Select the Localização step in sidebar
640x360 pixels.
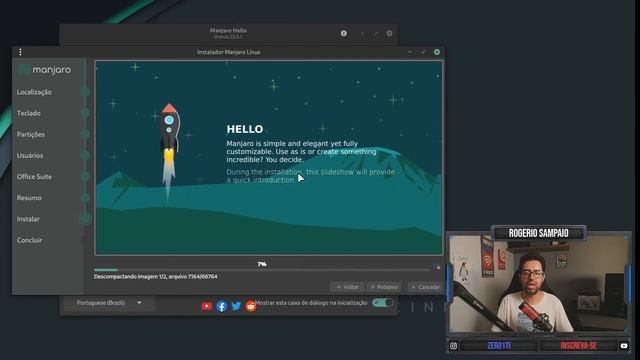coord(34,92)
